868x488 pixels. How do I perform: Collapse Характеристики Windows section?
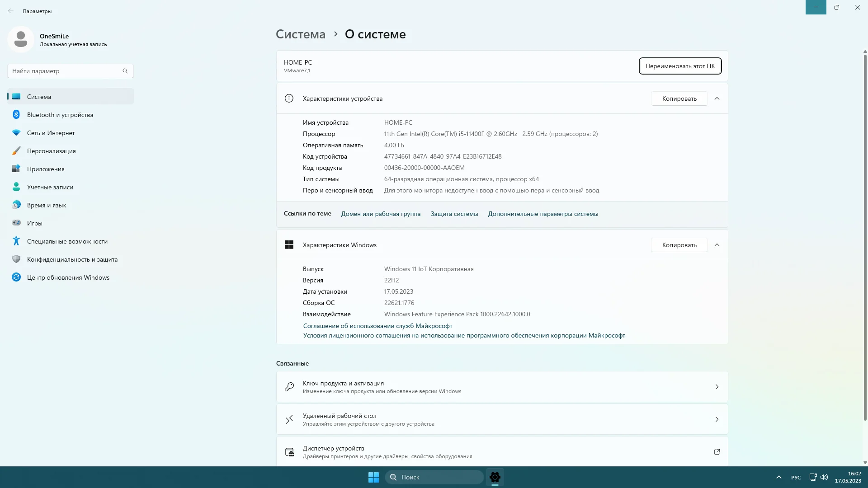pyautogui.click(x=717, y=245)
